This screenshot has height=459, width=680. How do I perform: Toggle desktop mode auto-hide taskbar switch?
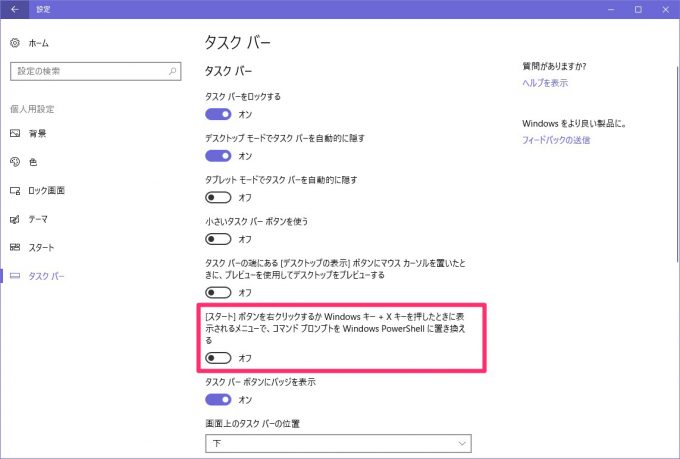point(218,156)
